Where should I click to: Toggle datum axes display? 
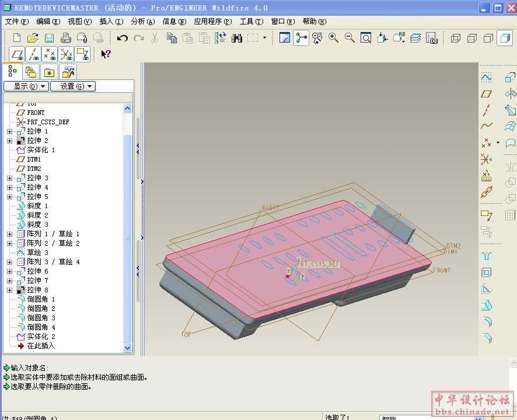[34, 54]
